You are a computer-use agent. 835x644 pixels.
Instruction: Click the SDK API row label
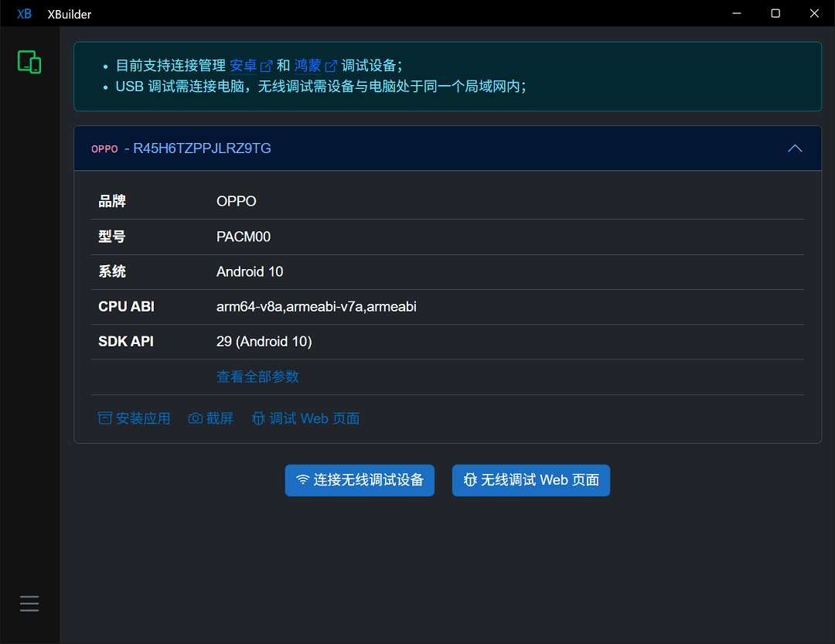(x=126, y=342)
